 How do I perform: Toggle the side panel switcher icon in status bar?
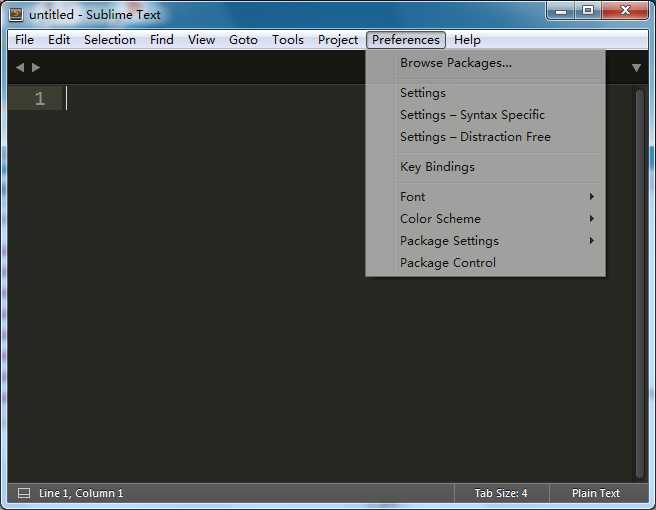pos(24,493)
